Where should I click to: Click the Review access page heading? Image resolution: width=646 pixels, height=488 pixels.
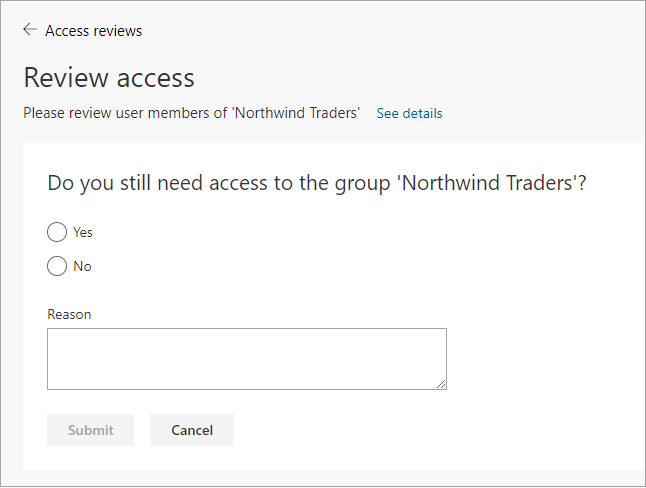click(x=109, y=77)
